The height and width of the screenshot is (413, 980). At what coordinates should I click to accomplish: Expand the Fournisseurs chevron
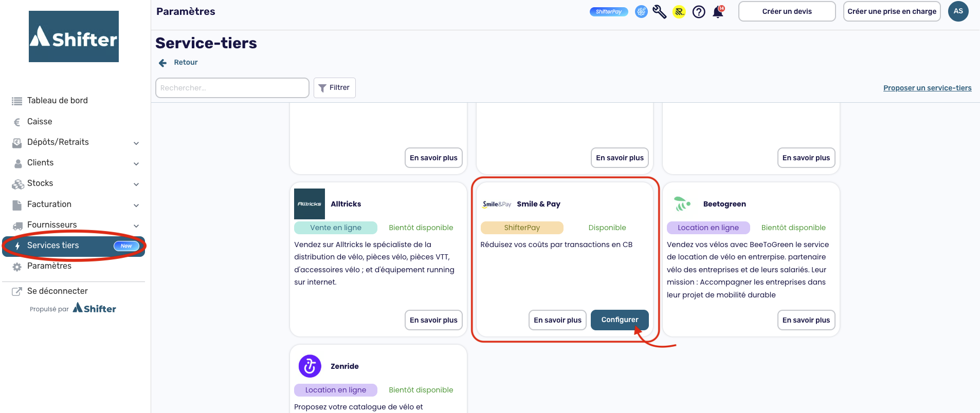(136, 226)
